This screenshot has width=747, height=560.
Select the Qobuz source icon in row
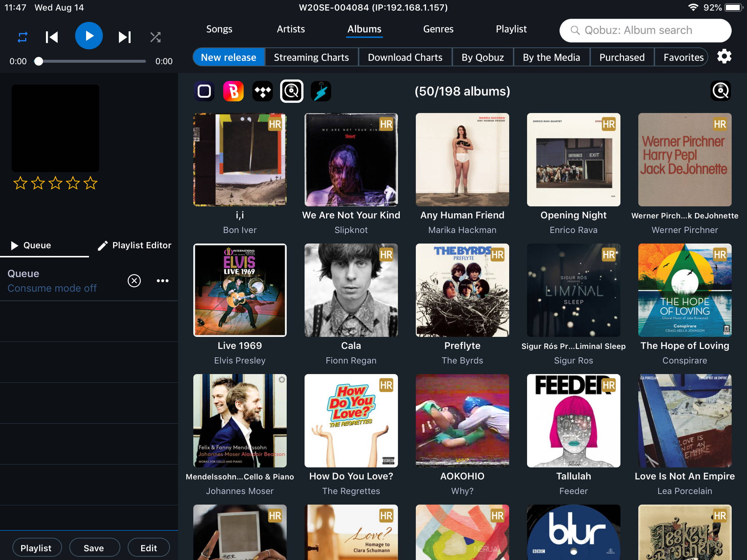click(292, 91)
